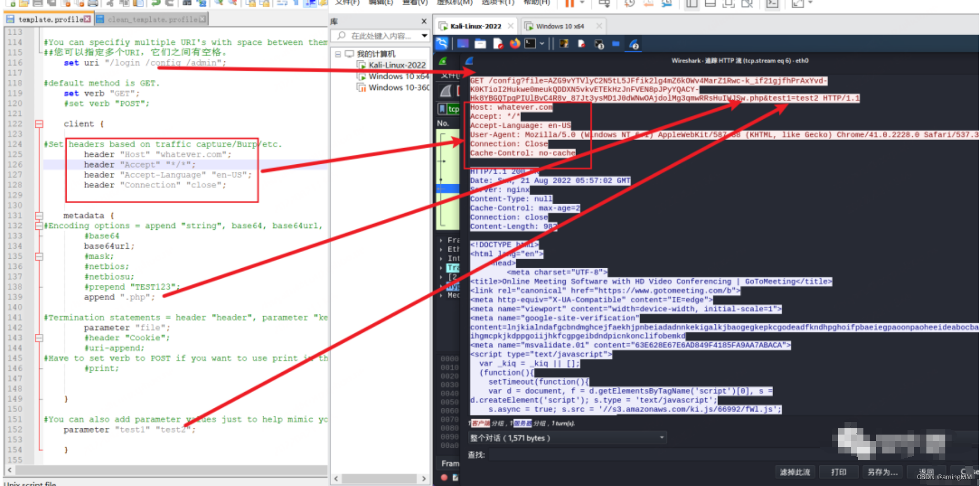
Task: Collapse the metadata fold marker at line 131
Action: [x=39, y=216]
